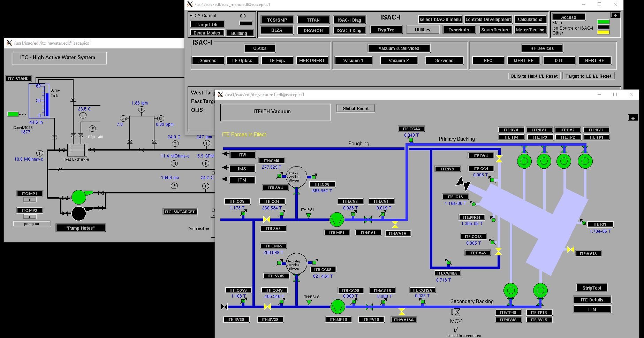Image resolution: width=644 pixels, height=338 pixels.
Task: Toggle the pump on button
Action: coord(32,224)
